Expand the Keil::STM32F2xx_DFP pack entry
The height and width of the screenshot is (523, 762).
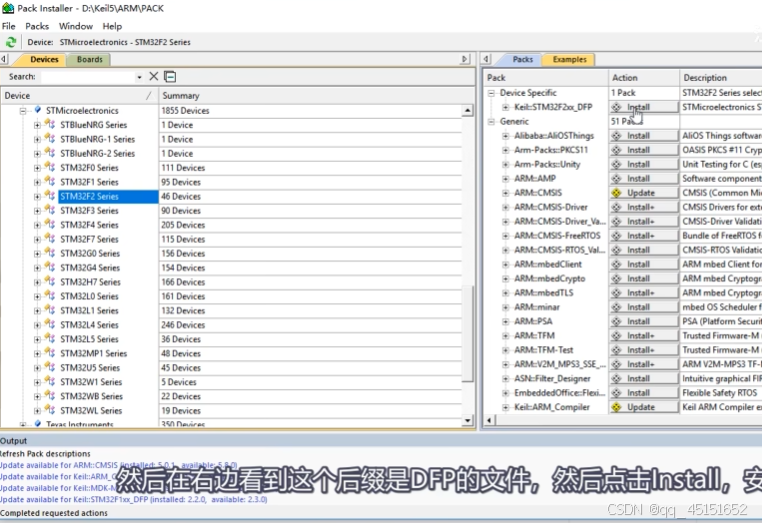click(506, 107)
